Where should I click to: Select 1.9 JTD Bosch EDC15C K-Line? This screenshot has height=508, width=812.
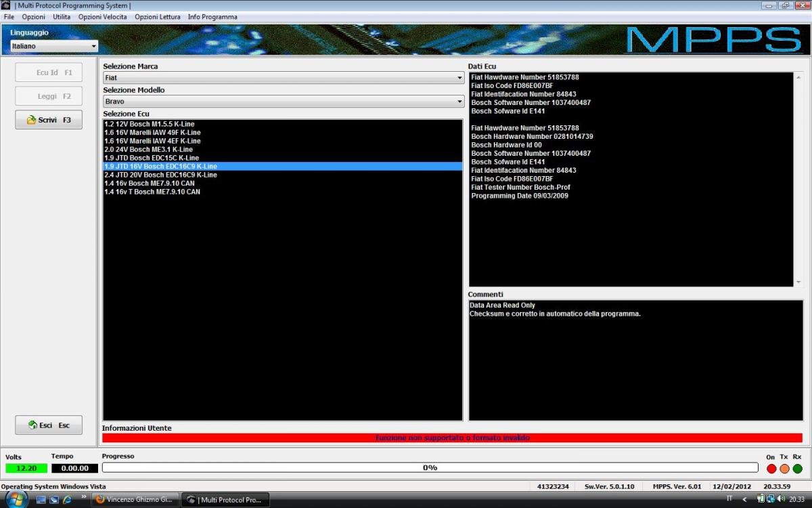click(283, 158)
